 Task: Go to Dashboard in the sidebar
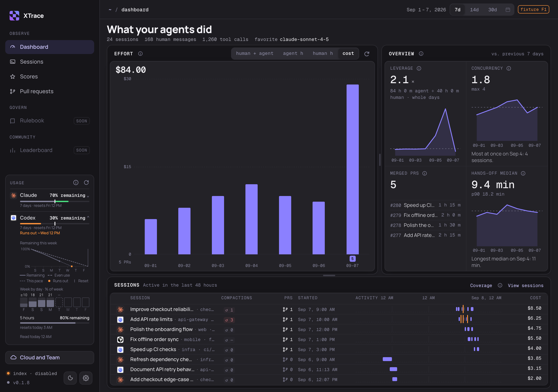pos(49,47)
